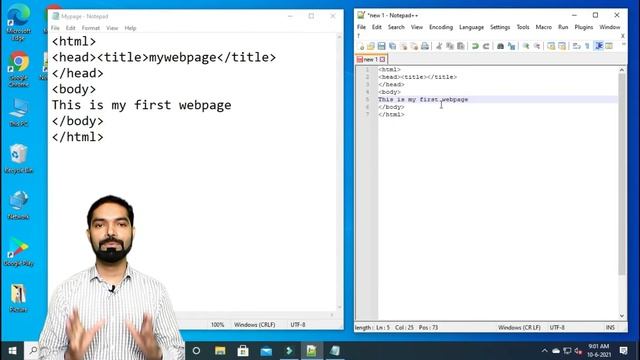This screenshot has width=640, height=360.
Task: Click Zoom Out icon in Notepad++
Action: [537, 46]
